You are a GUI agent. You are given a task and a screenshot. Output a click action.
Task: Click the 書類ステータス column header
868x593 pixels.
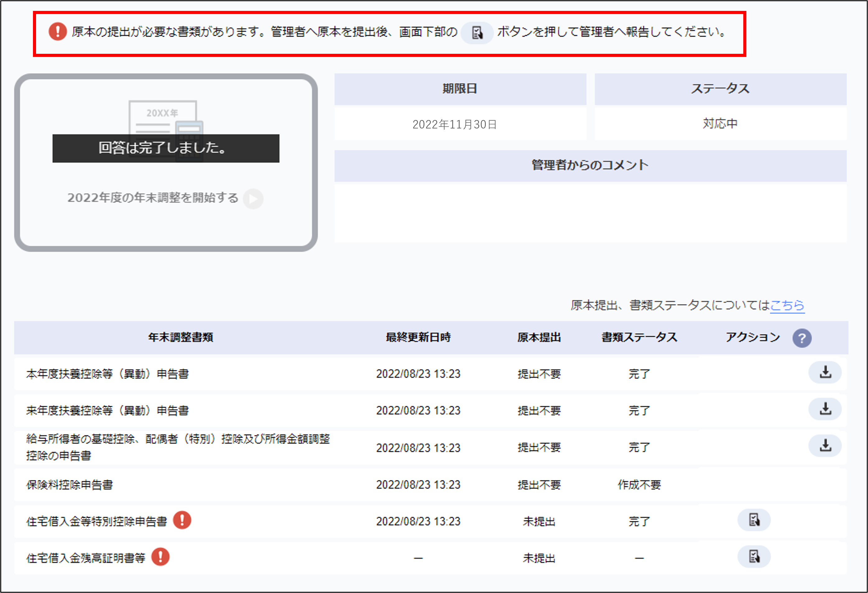pyautogui.click(x=639, y=338)
